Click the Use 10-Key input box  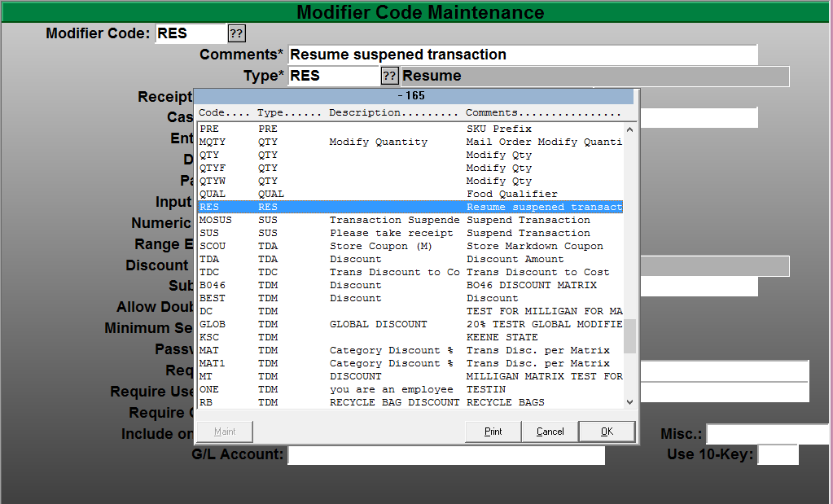click(x=778, y=454)
